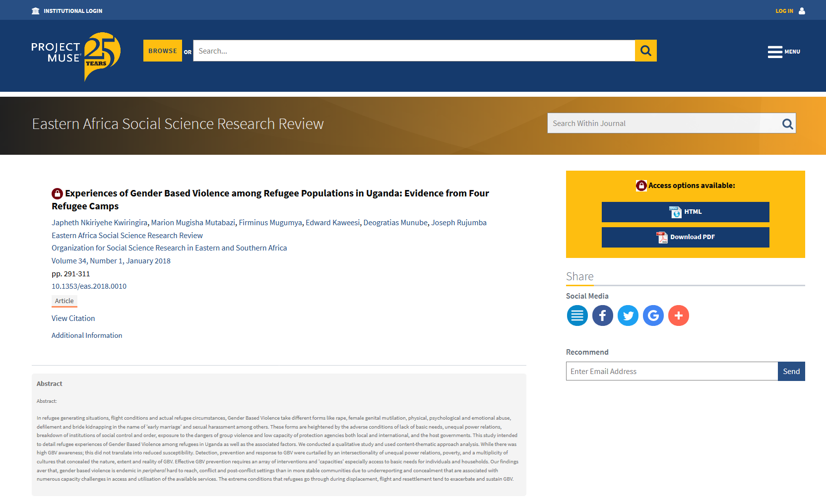Click the Download PDF button
This screenshot has width=826, height=504.
tap(685, 237)
